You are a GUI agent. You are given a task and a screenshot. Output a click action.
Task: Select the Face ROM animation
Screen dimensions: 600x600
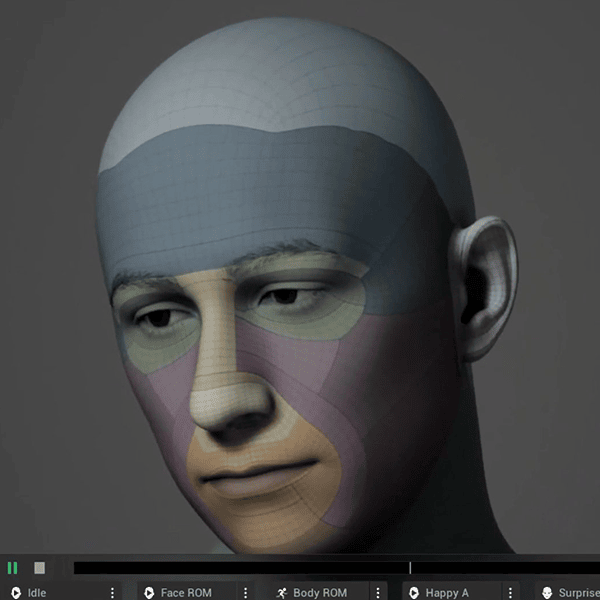point(186,593)
